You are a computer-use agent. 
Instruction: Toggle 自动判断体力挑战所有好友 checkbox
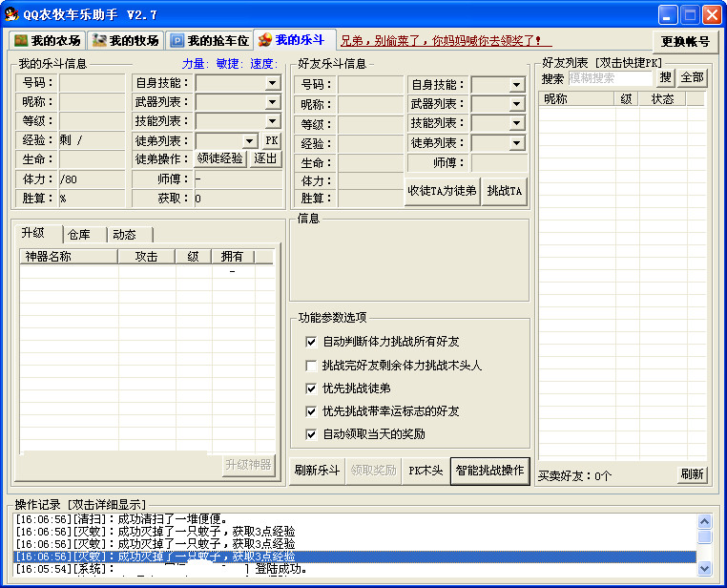pyautogui.click(x=311, y=343)
